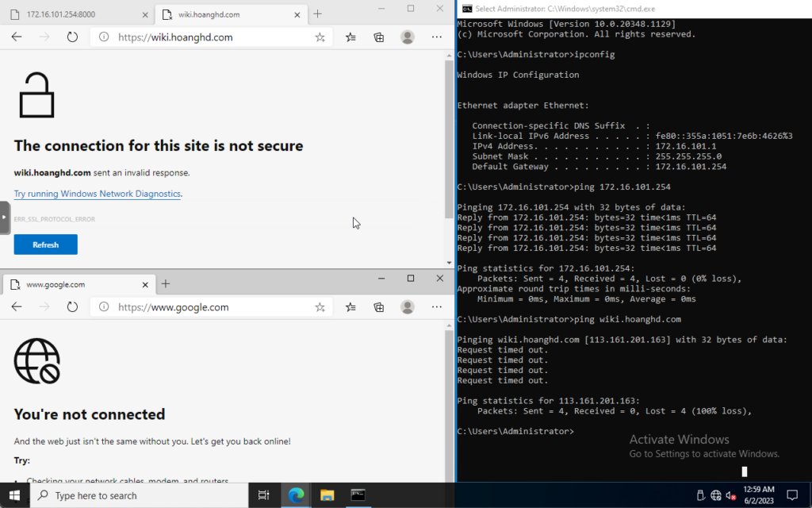Open Settings and more menu in google window

click(x=437, y=307)
